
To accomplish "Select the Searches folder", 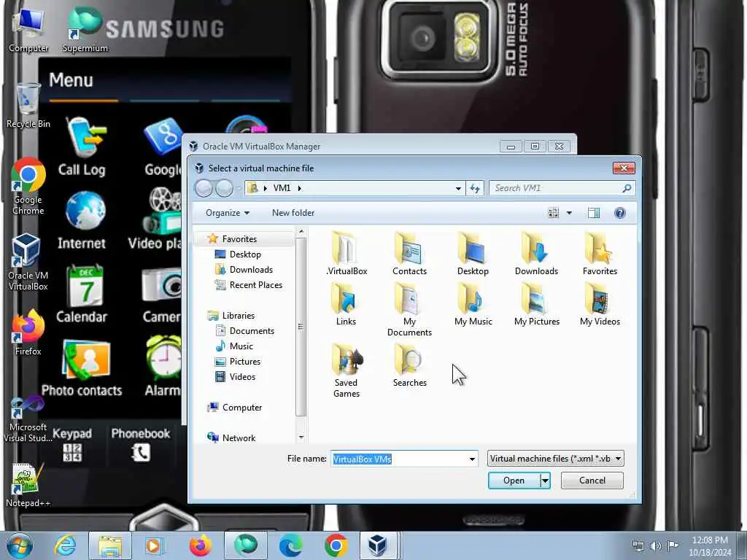I will (x=409, y=365).
